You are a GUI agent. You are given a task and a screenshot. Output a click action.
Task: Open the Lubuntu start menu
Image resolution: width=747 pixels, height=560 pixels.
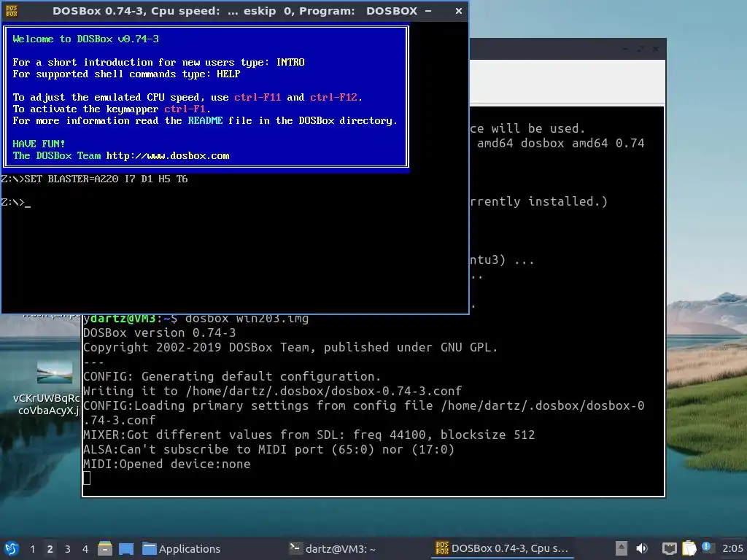click(12, 548)
